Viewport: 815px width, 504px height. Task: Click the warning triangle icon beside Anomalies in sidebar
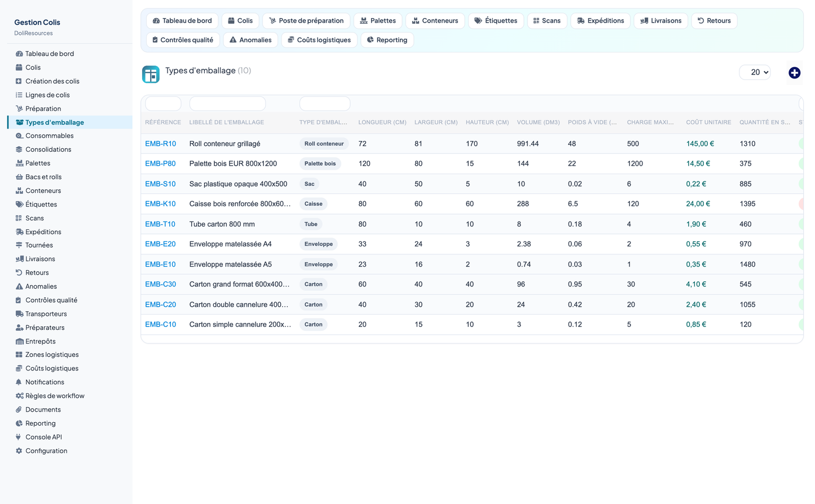(19, 286)
